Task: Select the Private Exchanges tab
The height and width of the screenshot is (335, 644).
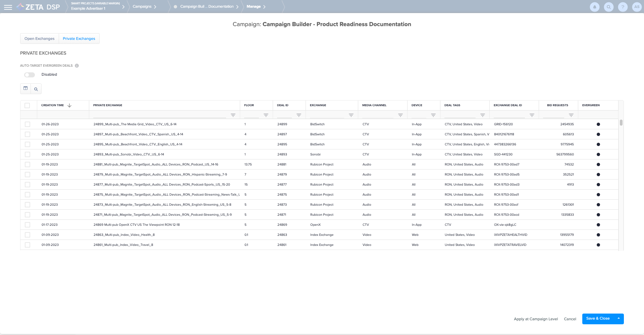Action: tap(79, 39)
